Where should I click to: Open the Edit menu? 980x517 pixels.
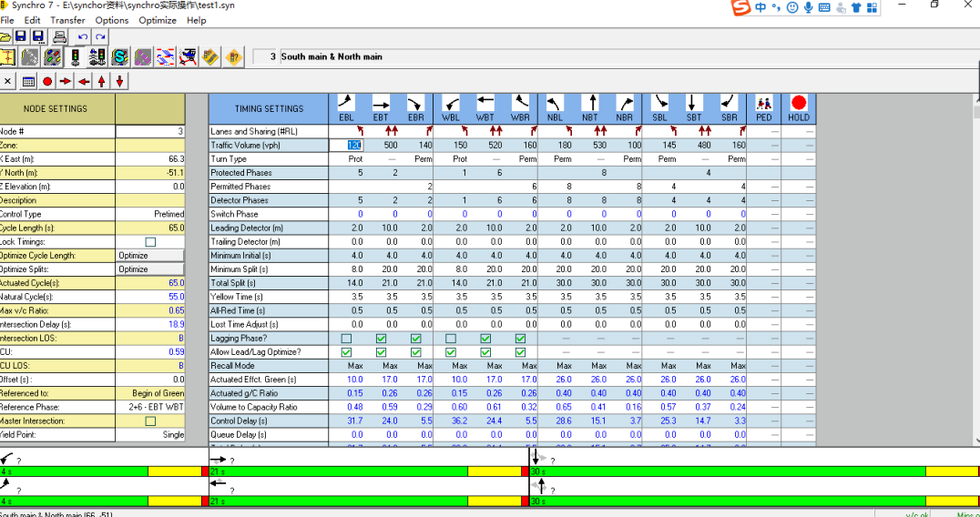(x=33, y=20)
